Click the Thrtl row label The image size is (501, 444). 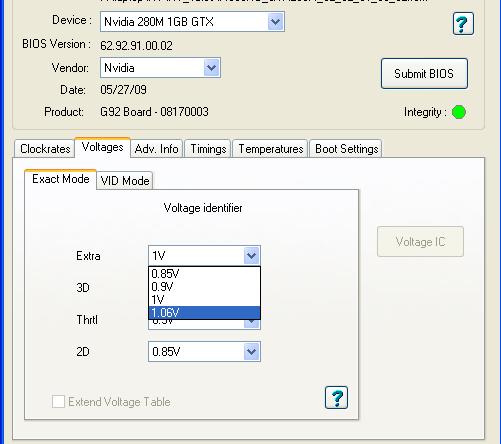click(87, 319)
